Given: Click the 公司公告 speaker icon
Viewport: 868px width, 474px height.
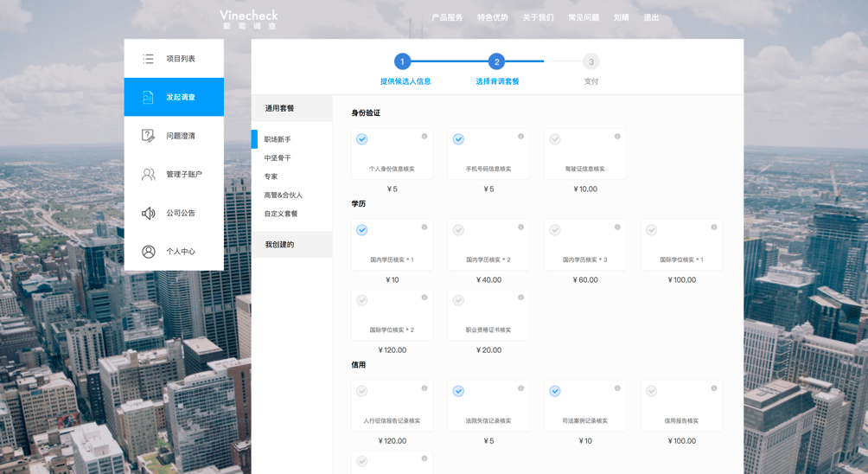Looking at the screenshot, I should click(149, 213).
